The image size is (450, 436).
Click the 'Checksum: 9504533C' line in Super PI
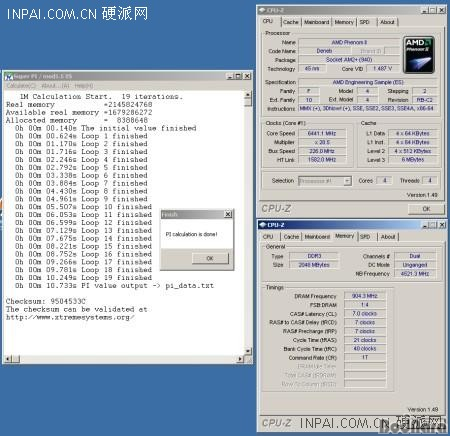[x=46, y=301]
